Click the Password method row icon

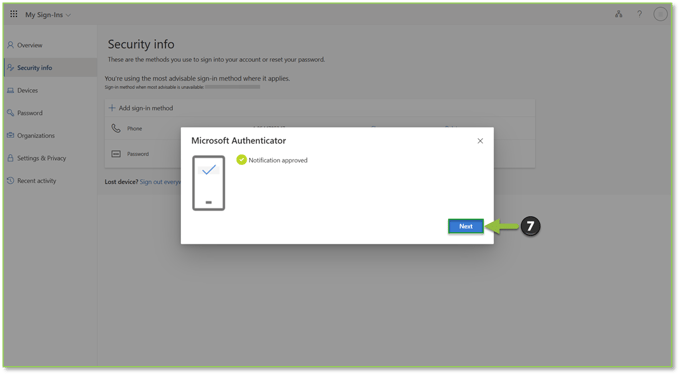[116, 154]
